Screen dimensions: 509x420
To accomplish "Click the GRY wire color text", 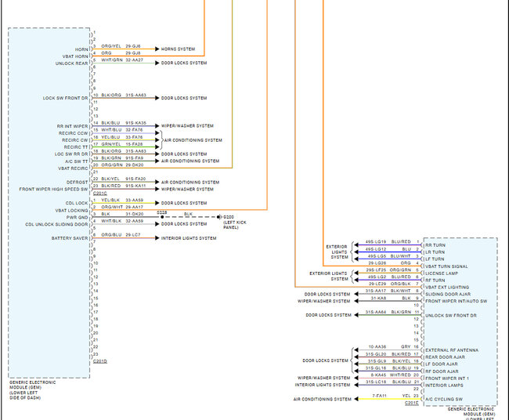I will point(406,347).
